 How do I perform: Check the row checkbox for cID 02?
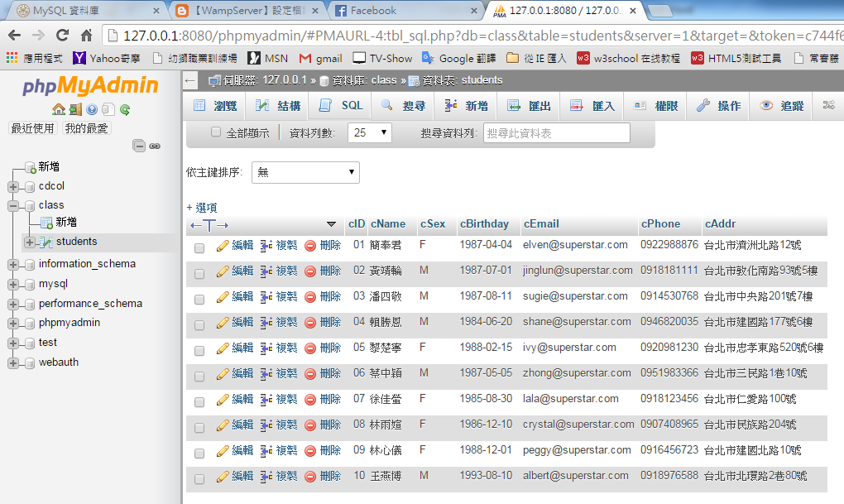199,274
